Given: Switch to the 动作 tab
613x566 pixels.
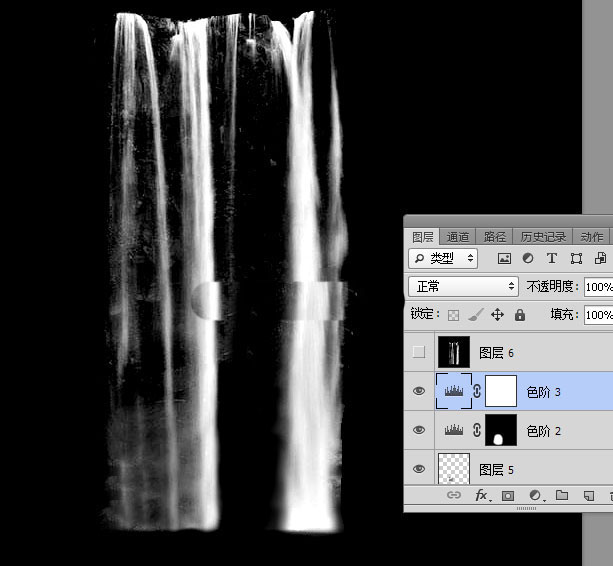Looking at the screenshot, I should [591, 237].
